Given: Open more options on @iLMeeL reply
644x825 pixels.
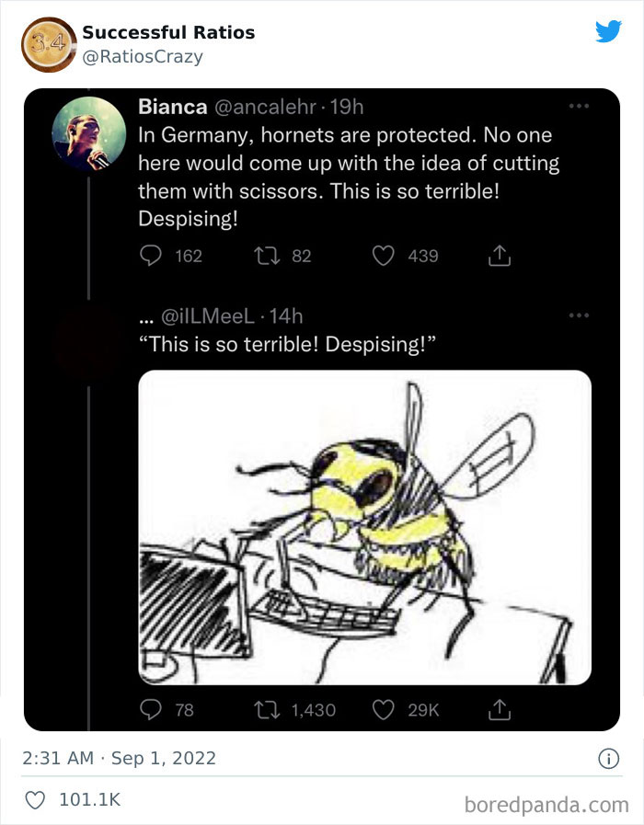Looking at the screenshot, I should point(578,315).
